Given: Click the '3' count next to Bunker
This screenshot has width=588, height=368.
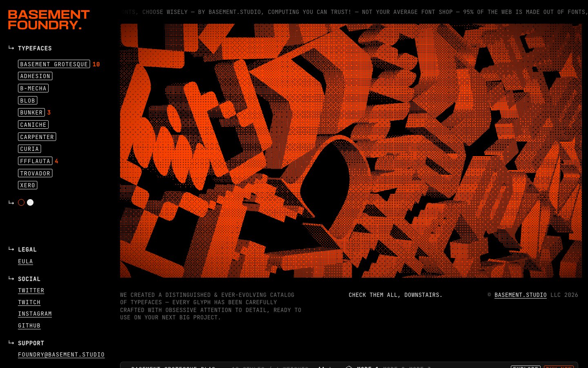Looking at the screenshot, I should (x=49, y=112).
